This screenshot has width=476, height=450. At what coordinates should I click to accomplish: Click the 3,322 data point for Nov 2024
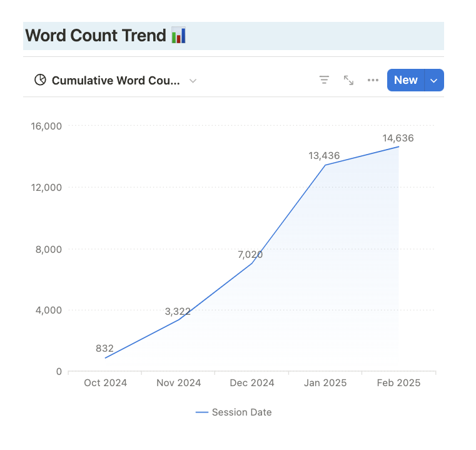coord(178,320)
